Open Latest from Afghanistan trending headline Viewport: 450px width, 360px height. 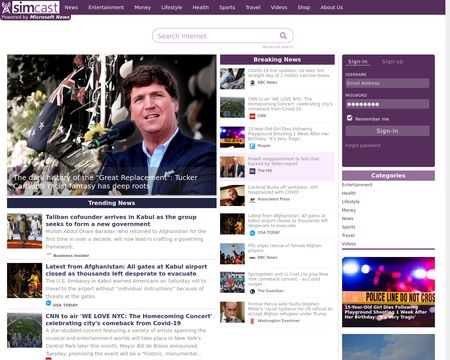coord(126,270)
